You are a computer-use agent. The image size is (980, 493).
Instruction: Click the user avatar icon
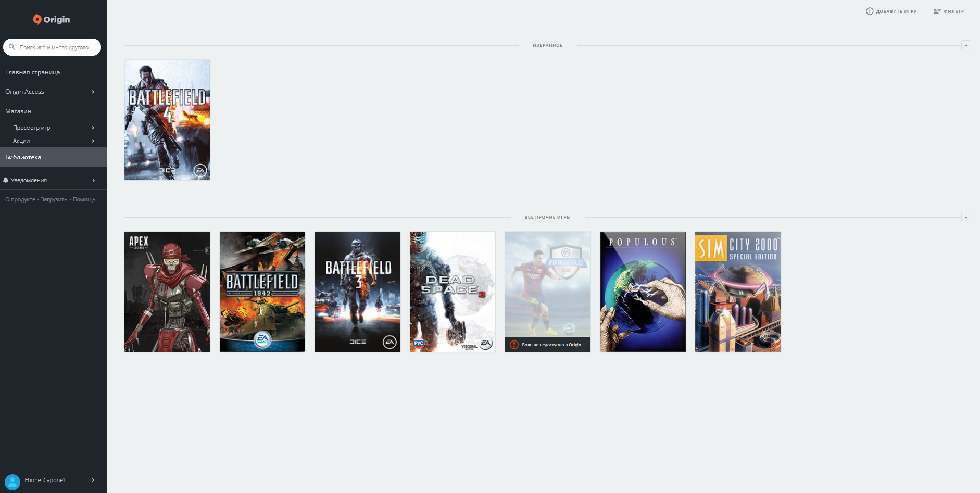point(12,482)
